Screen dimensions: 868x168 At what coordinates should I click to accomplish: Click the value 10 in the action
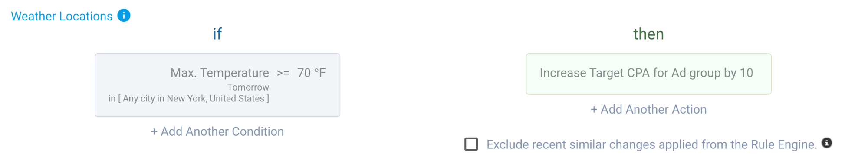click(746, 73)
